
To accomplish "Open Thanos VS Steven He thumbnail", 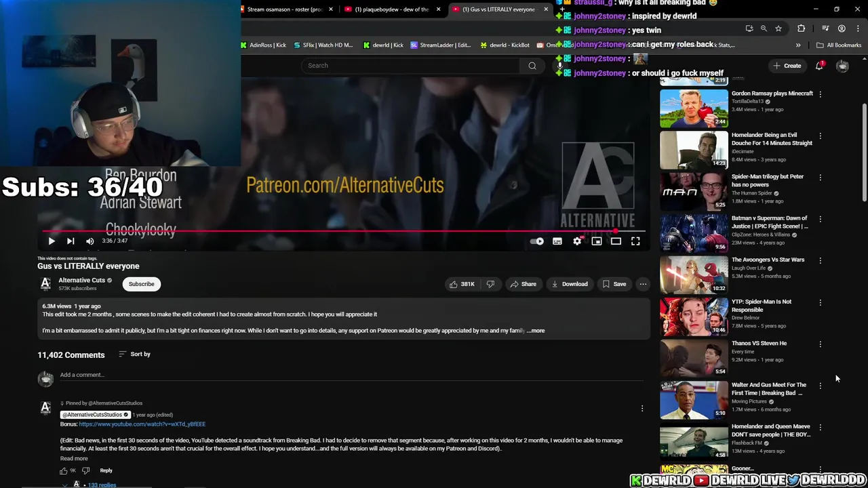I will pyautogui.click(x=694, y=358).
